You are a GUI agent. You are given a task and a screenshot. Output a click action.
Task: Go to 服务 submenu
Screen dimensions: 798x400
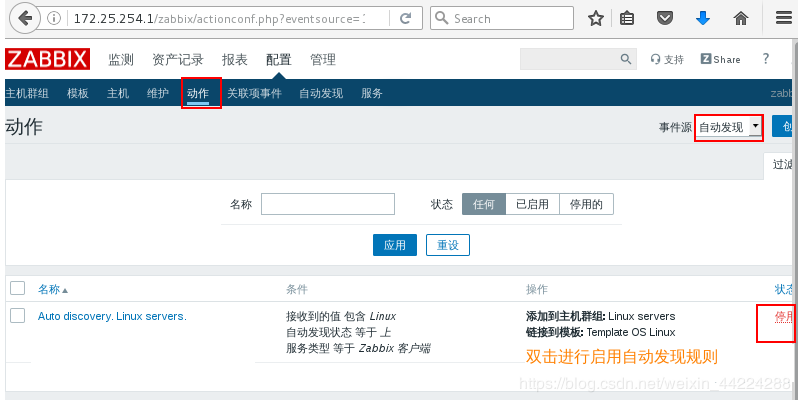[372, 93]
